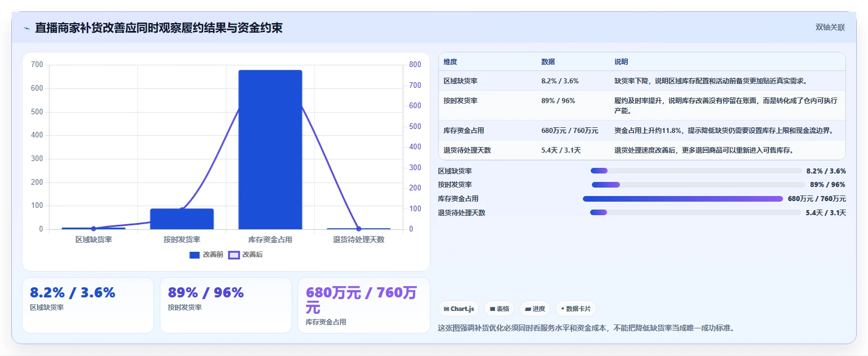The width and height of the screenshot is (868, 356).
Task: Click the 区域缺货率 progress bar
Action: [696, 171]
